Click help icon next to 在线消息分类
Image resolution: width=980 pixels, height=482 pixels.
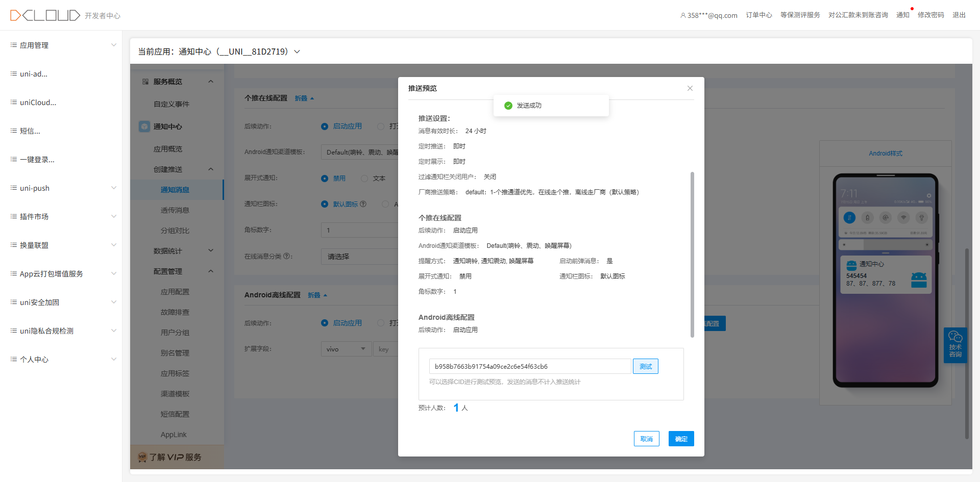coord(286,256)
